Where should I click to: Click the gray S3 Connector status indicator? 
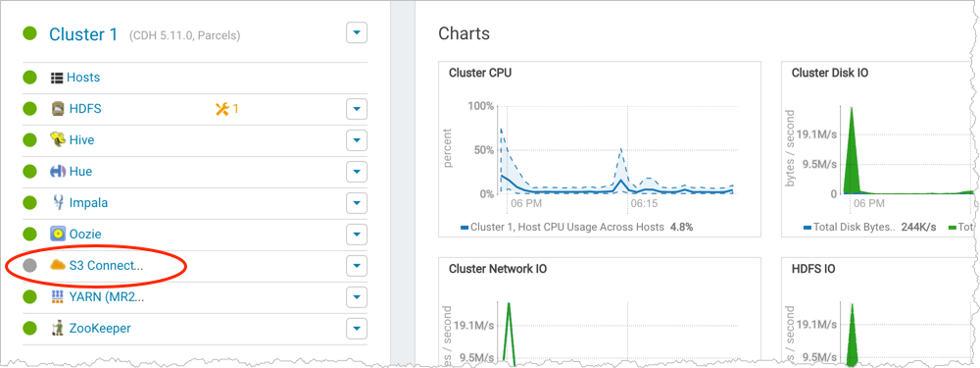(x=29, y=265)
